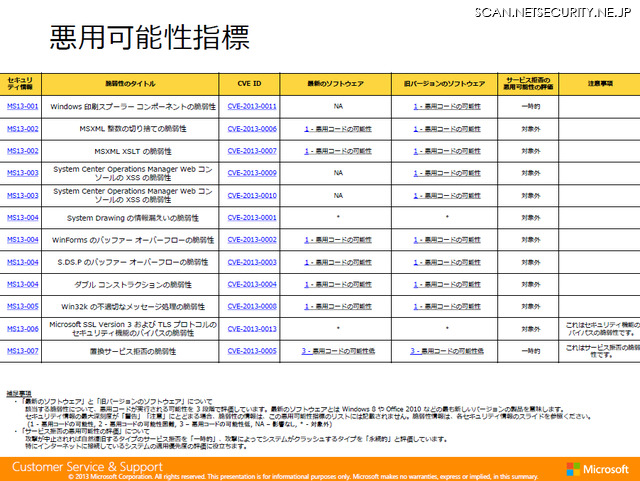The image size is (640, 481).
Task: Click the 脆弱性のタイトル column header
Action: 130,84
